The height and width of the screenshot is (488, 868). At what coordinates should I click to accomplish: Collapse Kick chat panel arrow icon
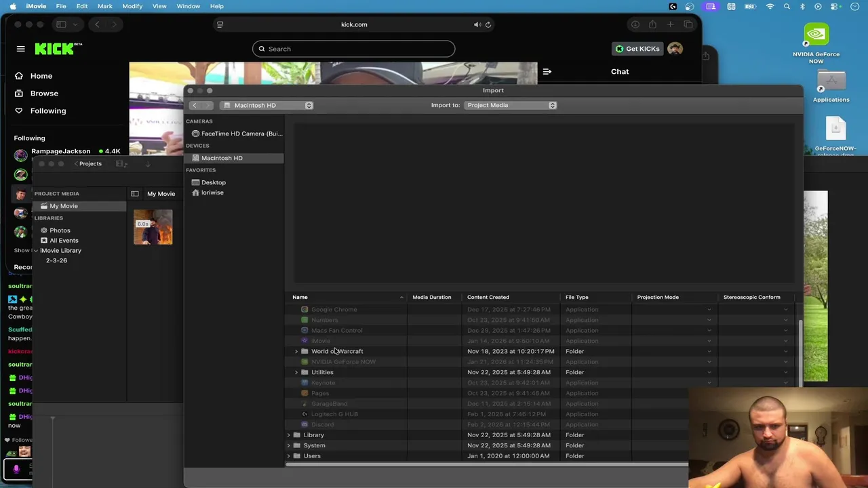pyautogui.click(x=547, y=71)
